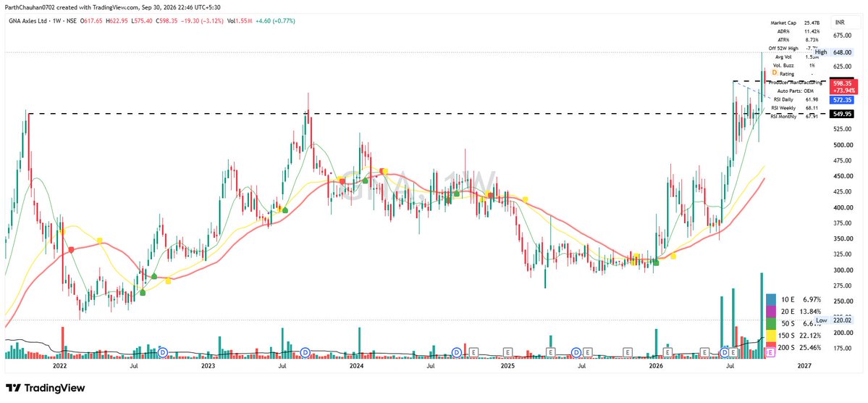Click the purple 20 E legend color box
This screenshot has width=868, height=403.
click(770, 312)
